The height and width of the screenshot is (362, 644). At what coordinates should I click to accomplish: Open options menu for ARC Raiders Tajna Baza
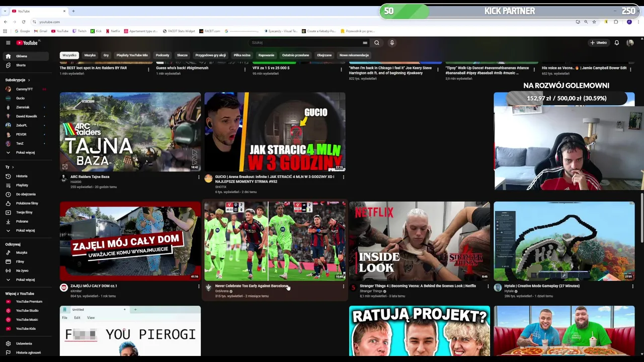click(x=199, y=177)
